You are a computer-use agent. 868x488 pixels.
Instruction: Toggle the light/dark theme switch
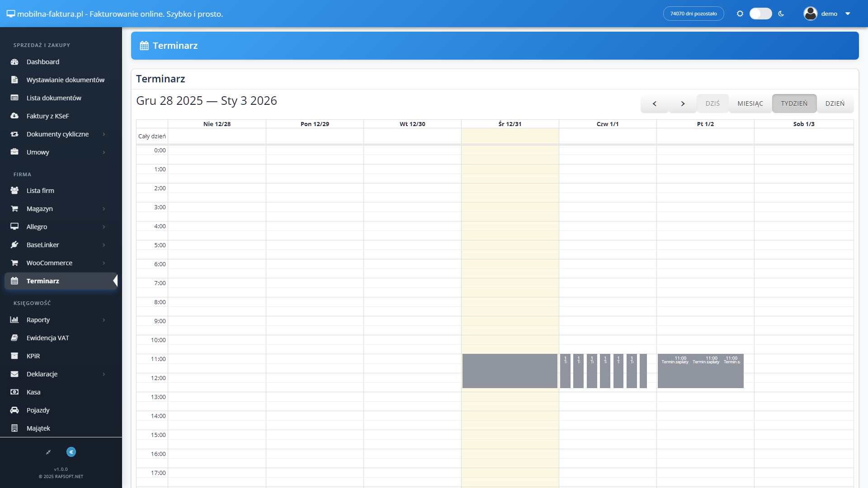click(x=760, y=14)
